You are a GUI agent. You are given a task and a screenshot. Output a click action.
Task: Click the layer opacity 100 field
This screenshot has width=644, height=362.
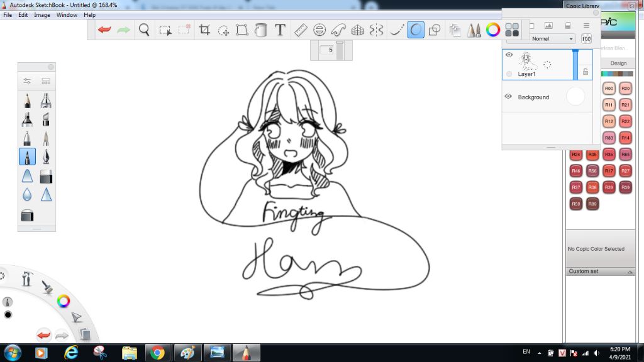586,39
